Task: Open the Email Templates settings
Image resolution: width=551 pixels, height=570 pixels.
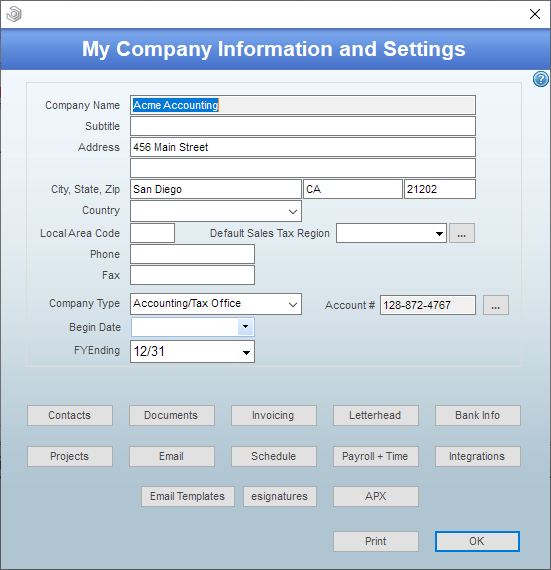Action: point(188,497)
